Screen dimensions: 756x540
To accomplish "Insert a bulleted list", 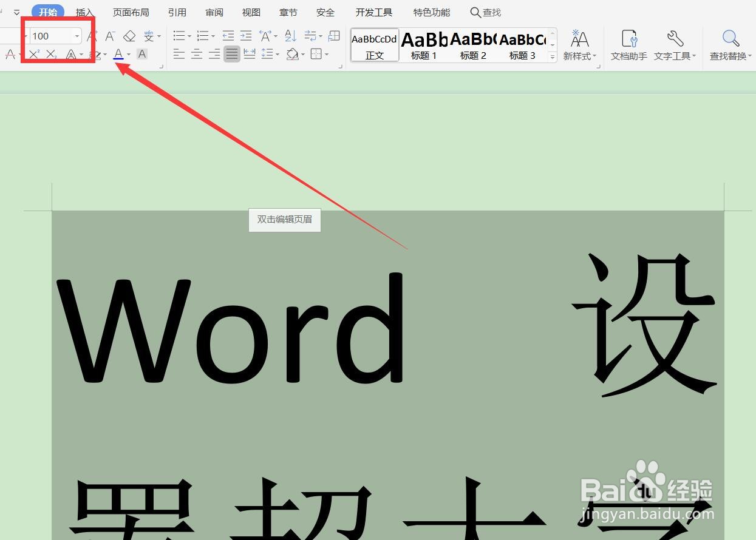I will (179, 36).
